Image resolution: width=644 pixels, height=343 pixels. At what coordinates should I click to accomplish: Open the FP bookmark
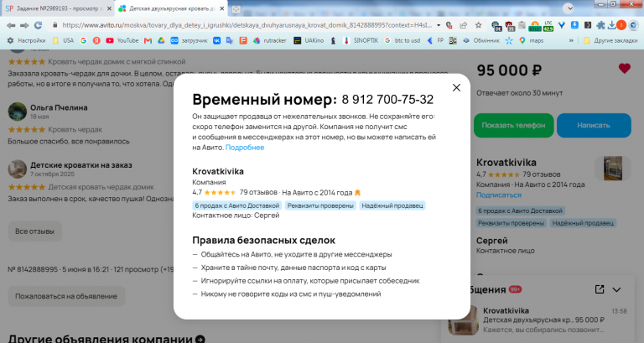click(x=435, y=40)
